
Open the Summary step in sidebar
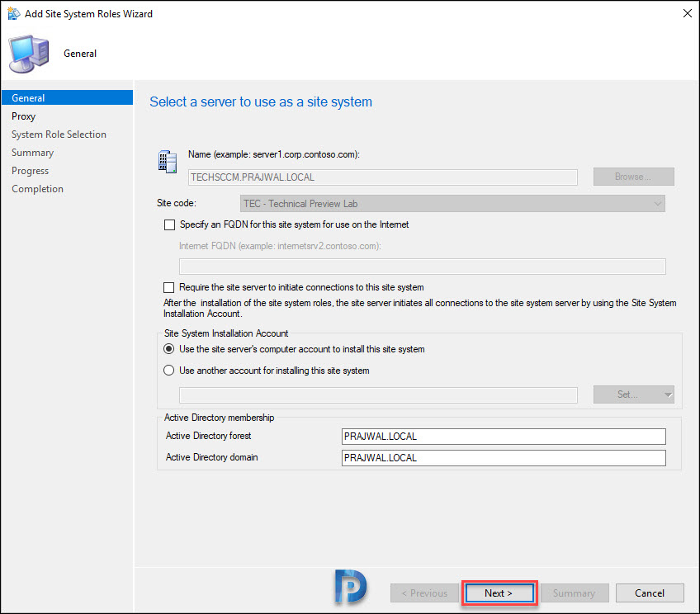32,153
